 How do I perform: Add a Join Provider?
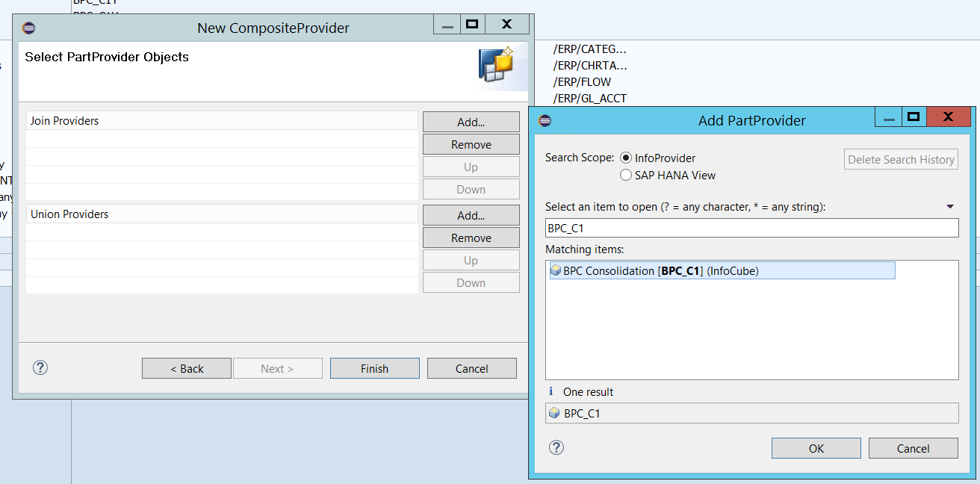pyautogui.click(x=471, y=122)
